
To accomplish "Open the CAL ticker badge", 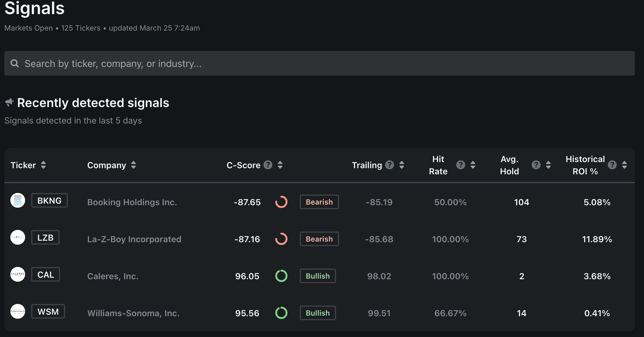I will click(46, 274).
